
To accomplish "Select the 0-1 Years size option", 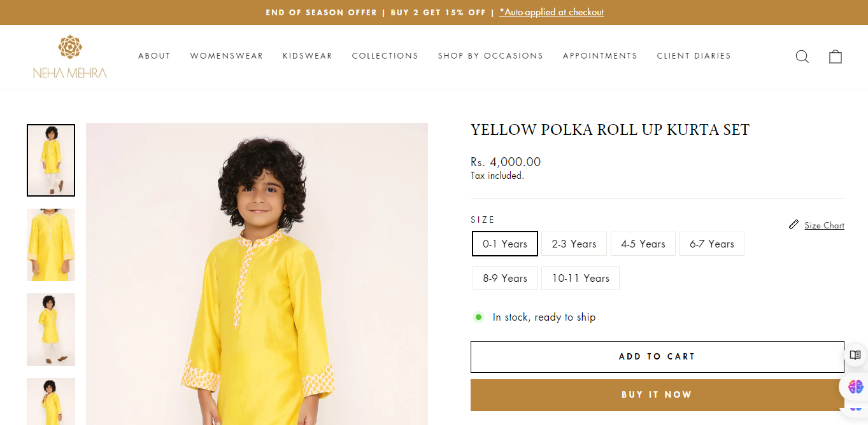I will [505, 244].
